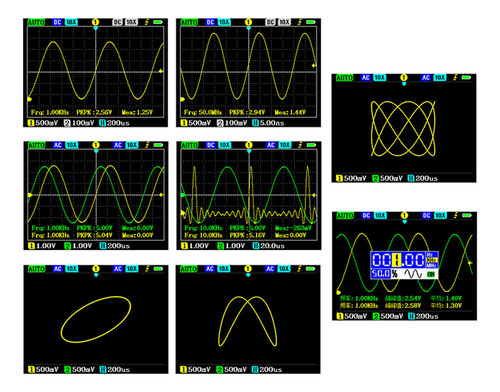
Task: Click green channel 2 badge on ellipse Lissajous screen
Action: pos(67,369)
